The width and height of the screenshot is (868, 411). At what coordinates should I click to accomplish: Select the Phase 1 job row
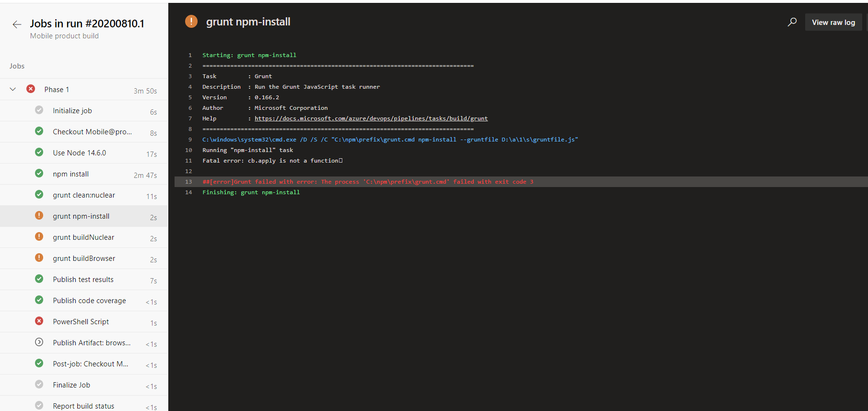[84, 89]
